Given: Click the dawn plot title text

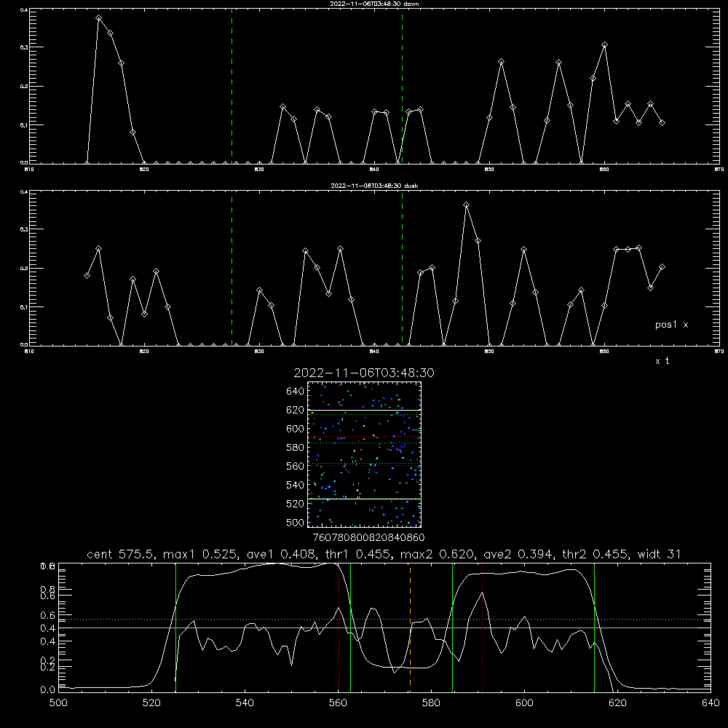Looking at the screenshot, I should coord(375,4).
